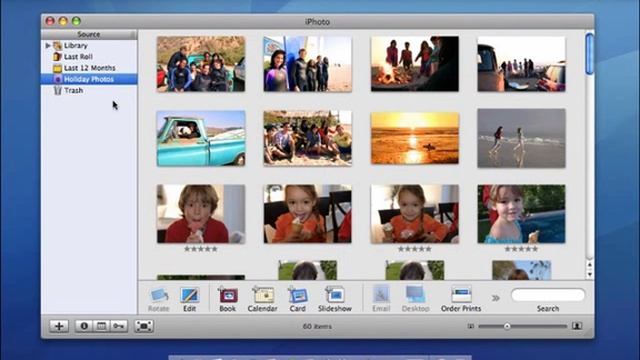Screen dimensions: 640x360
Task: Select the beach bonfire photo
Action: [x=415, y=64]
